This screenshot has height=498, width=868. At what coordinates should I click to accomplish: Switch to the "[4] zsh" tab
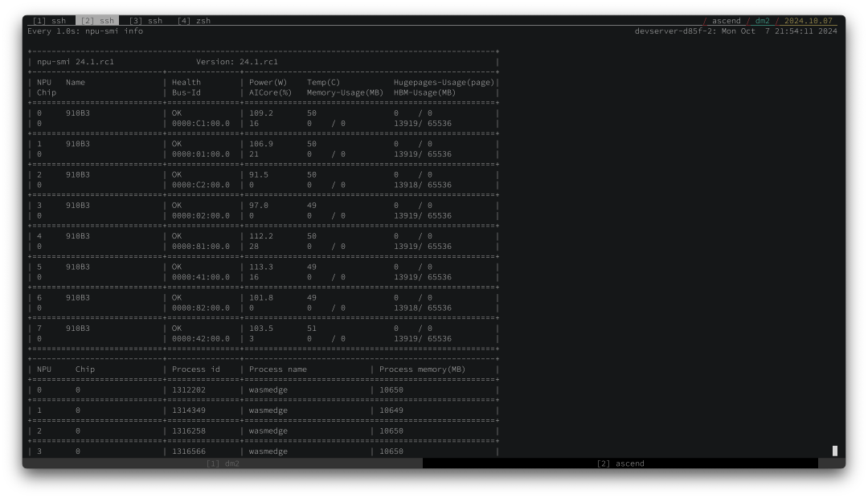pos(194,21)
